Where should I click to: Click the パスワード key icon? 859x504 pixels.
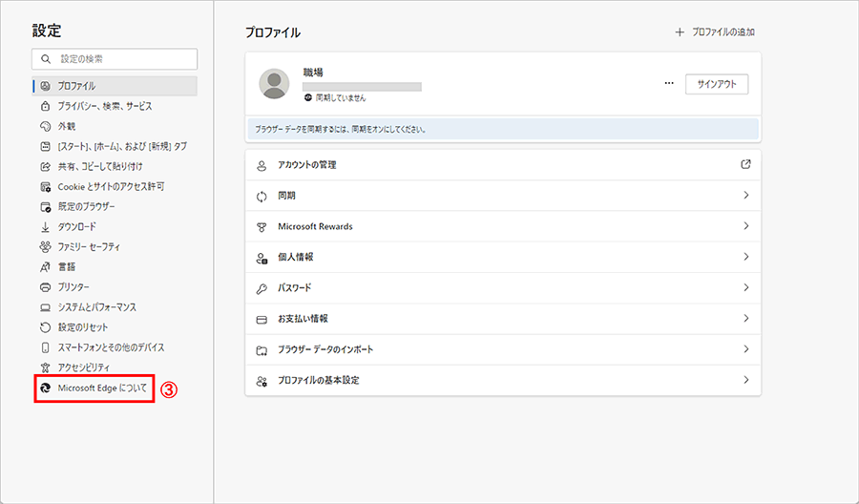pos(262,288)
